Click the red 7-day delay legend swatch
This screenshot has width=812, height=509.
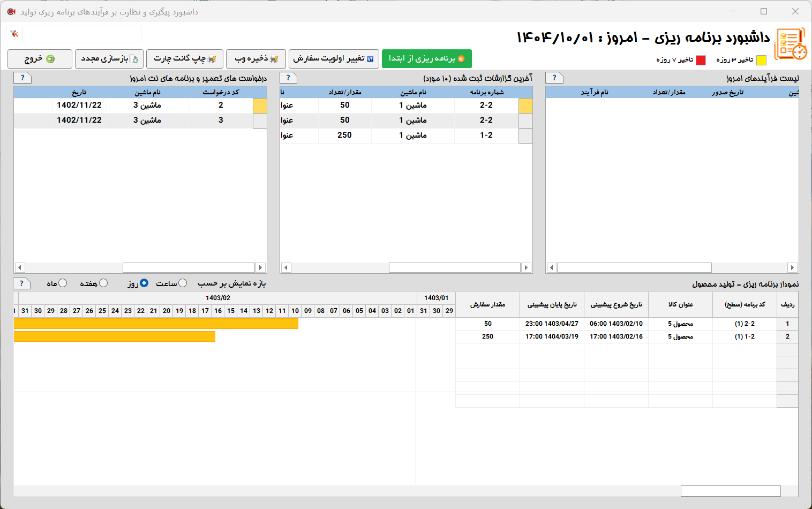pyautogui.click(x=701, y=60)
